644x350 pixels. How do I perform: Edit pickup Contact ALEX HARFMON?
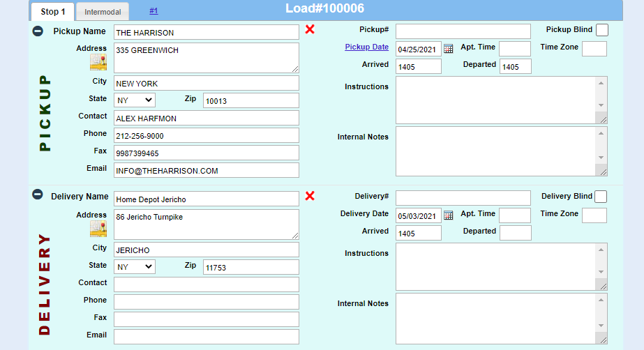point(207,118)
